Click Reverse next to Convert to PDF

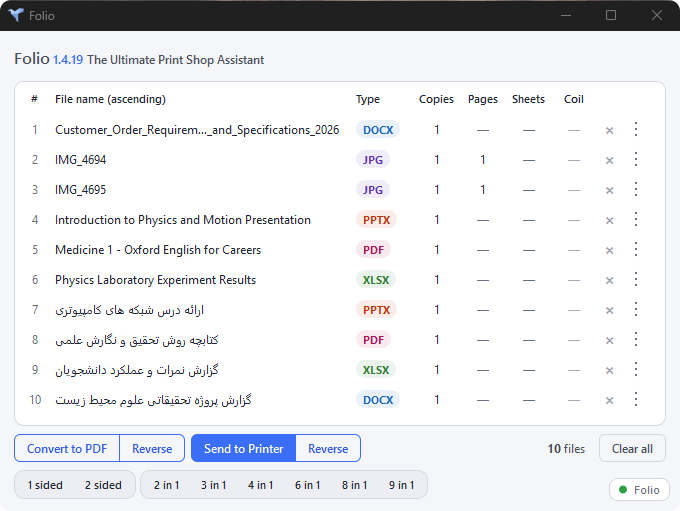click(x=152, y=449)
